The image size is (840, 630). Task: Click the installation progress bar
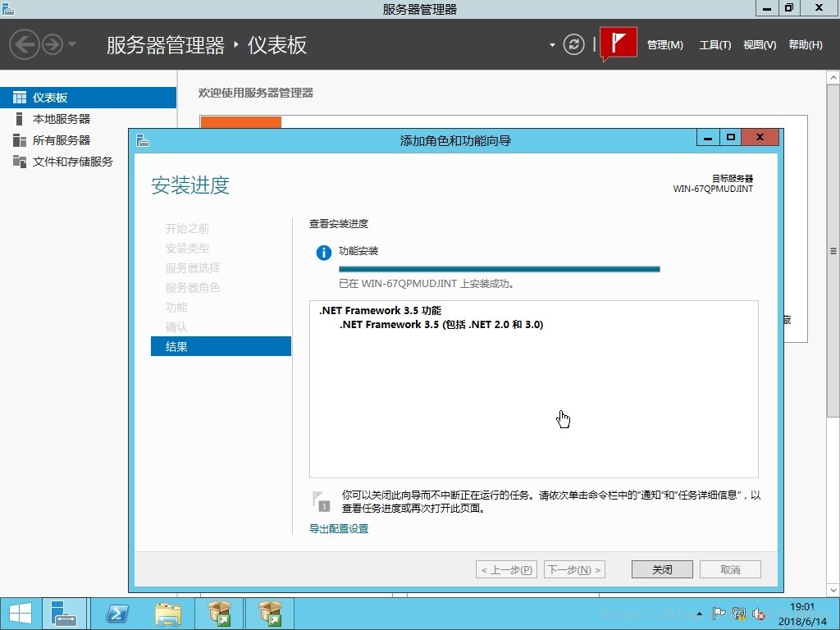500,269
